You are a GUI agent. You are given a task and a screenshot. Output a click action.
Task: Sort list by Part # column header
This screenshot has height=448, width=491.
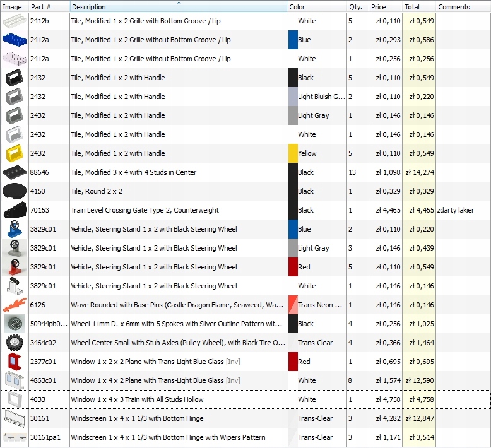pos(49,7)
